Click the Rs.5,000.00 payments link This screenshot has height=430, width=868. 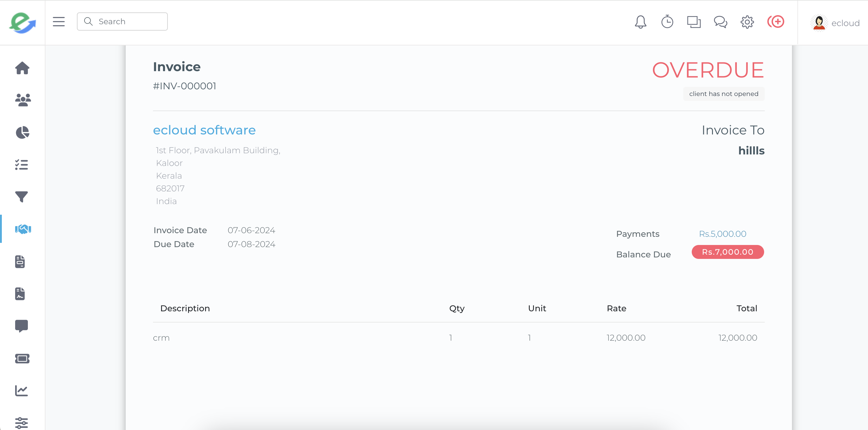722,234
